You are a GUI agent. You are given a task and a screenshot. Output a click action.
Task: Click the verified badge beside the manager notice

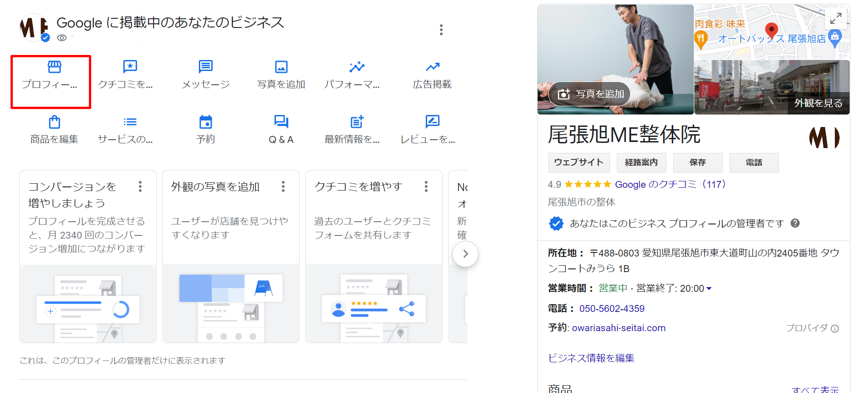pyautogui.click(x=556, y=223)
